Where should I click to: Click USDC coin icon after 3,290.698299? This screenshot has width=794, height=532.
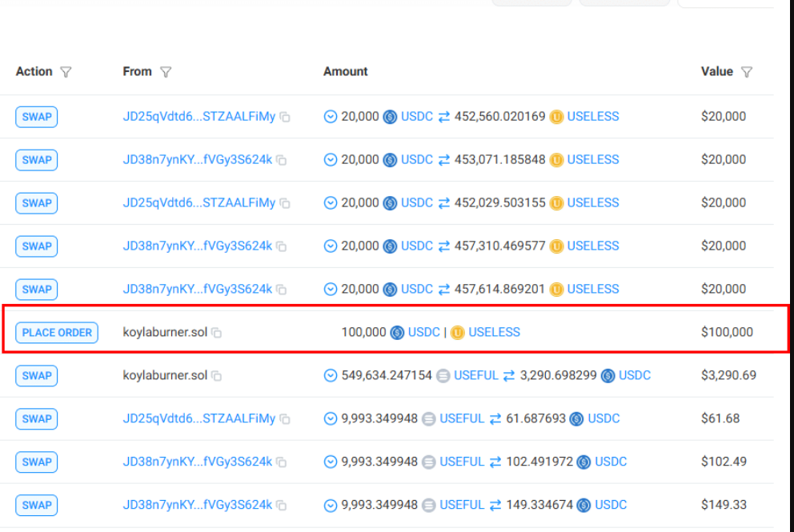tap(608, 375)
